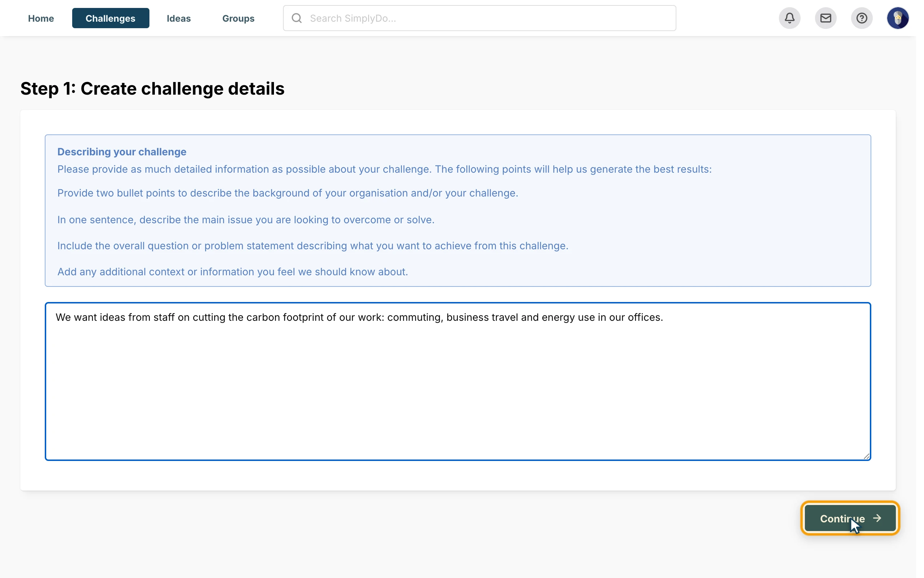The height and width of the screenshot is (578, 924).
Task: Click Continue to proceed
Action: coord(850,518)
